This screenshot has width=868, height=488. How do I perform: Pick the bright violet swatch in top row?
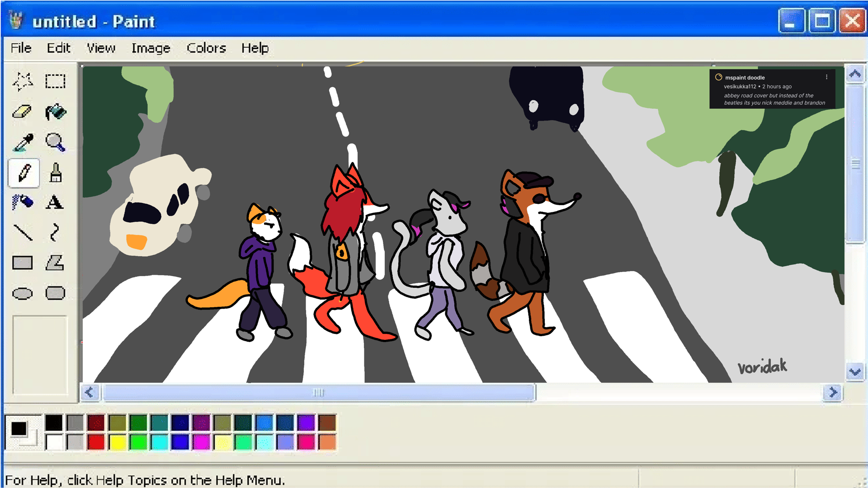[x=306, y=423]
